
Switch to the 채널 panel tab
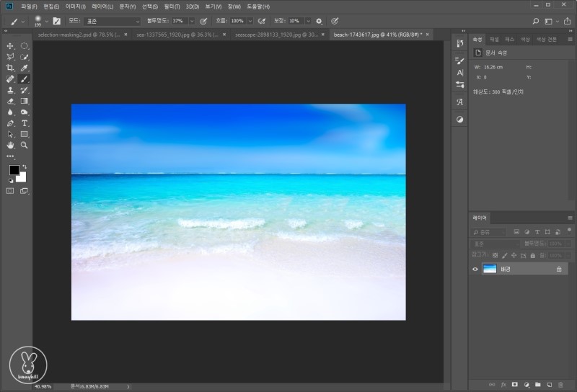(494, 39)
